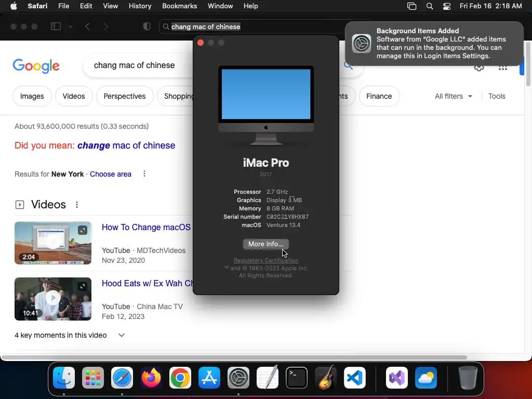Screen dimensions: 532x399
Task: Open Google Chrome from the Dock
Action: [x=180, y=378]
